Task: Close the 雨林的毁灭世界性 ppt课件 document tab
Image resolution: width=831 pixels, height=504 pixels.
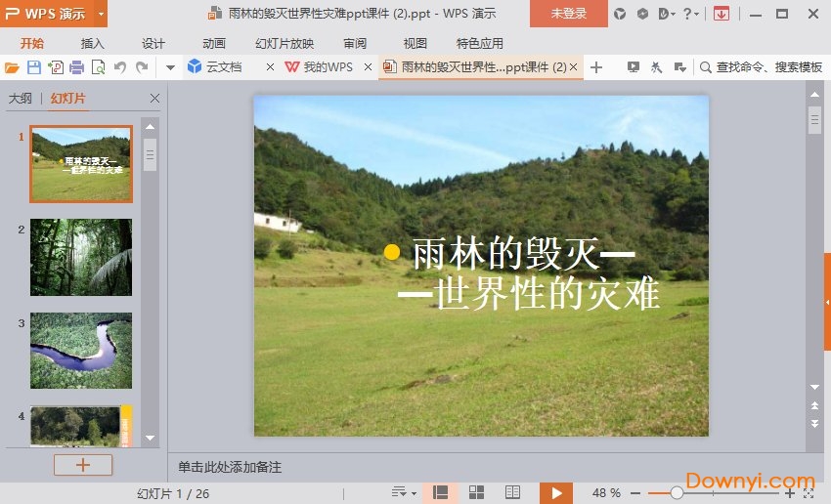Action: [x=574, y=67]
